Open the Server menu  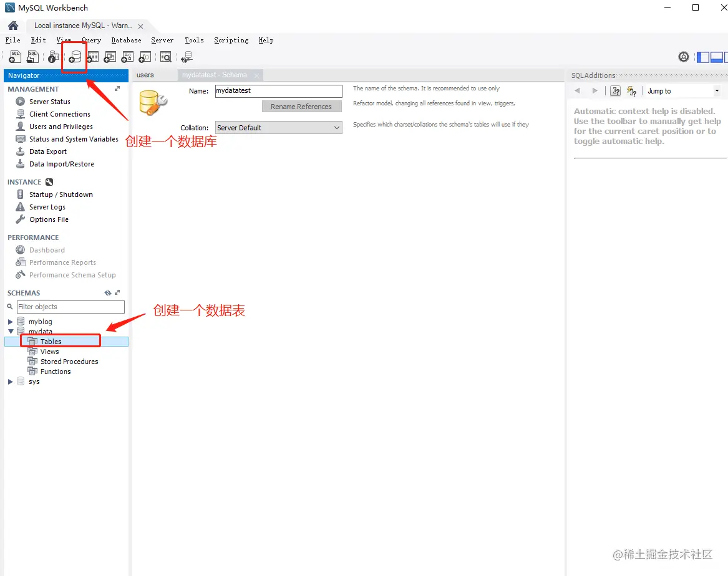tap(162, 40)
